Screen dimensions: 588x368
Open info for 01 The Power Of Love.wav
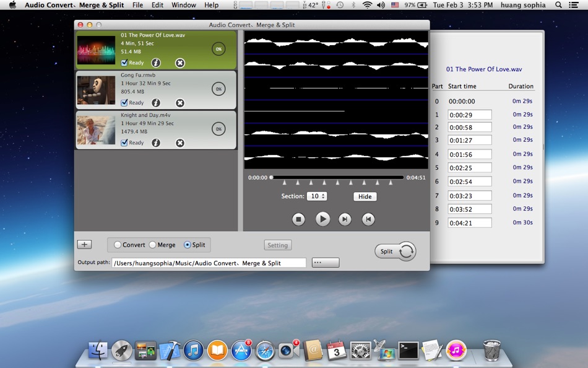click(x=156, y=63)
